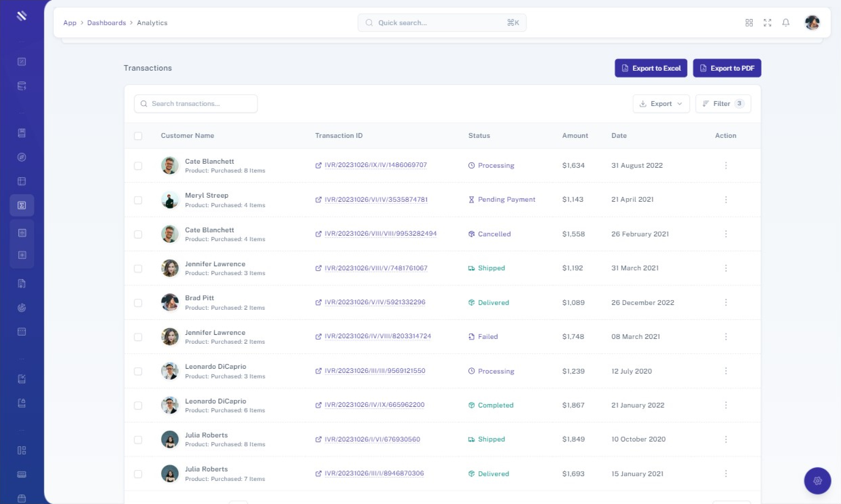Check the select-all checkbox in table header
The width and height of the screenshot is (841, 504).
point(138,136)
